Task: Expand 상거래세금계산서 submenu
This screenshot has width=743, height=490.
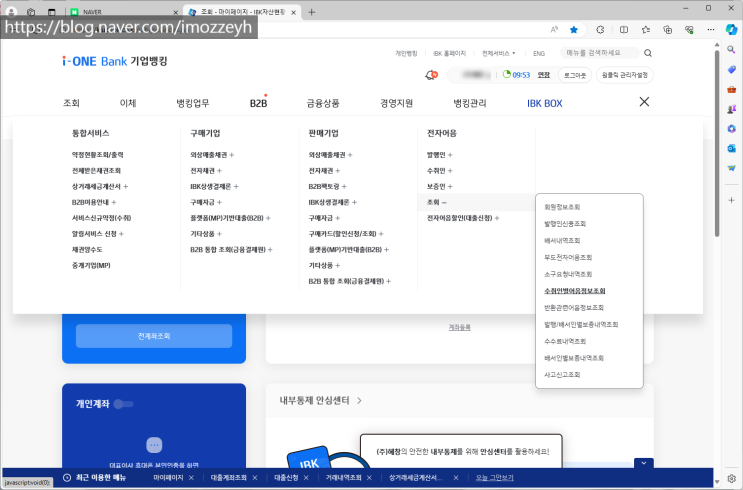Action: 125,186
